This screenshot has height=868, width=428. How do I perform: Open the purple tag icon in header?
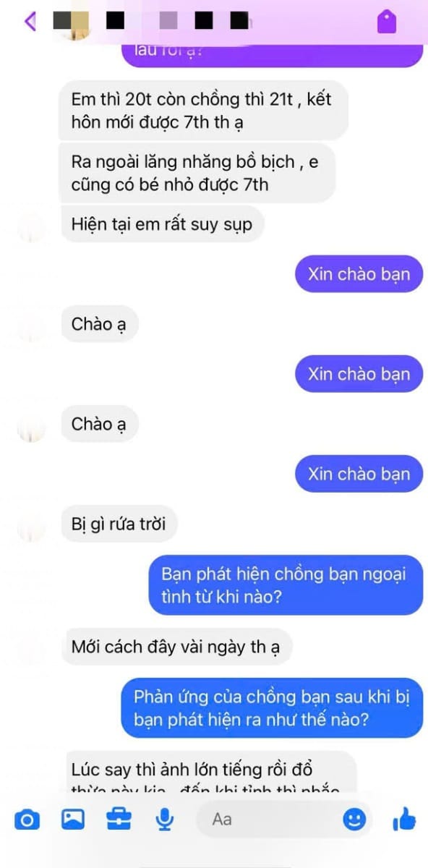coord(387,22)
